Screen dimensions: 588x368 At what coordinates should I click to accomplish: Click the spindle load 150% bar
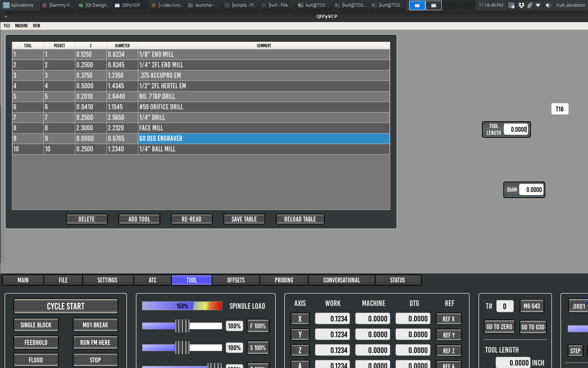tap(182, 306)
